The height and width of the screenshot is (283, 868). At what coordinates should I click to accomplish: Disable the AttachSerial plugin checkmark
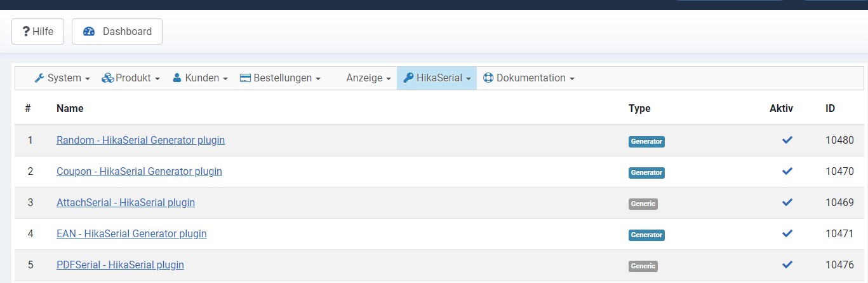[x=787, y=202]
